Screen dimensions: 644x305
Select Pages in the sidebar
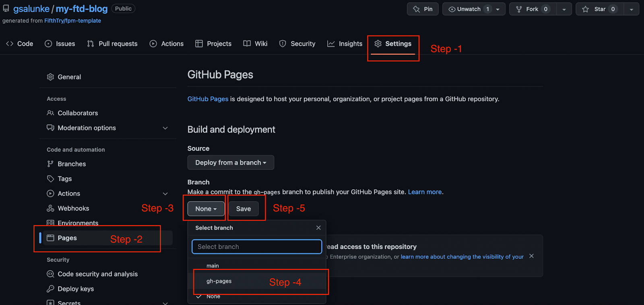coord(108,238)
